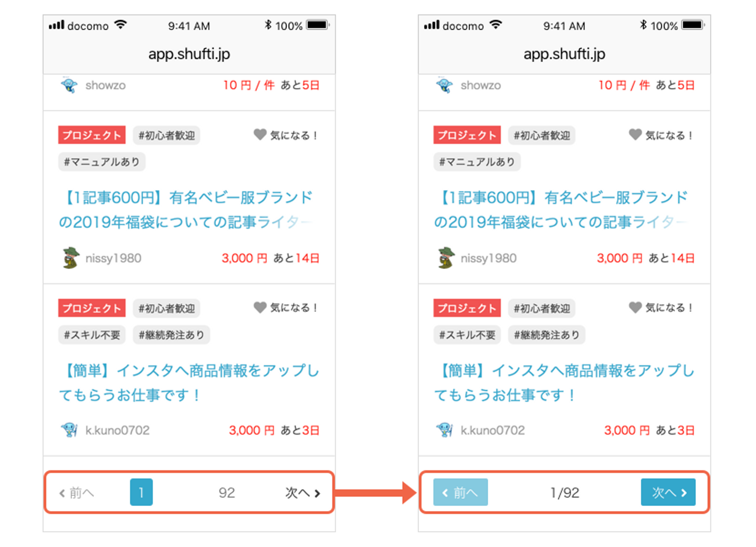Click #継続発注あり tag in right phone
This screenshot has width=756, height=547.
[547, 335]
